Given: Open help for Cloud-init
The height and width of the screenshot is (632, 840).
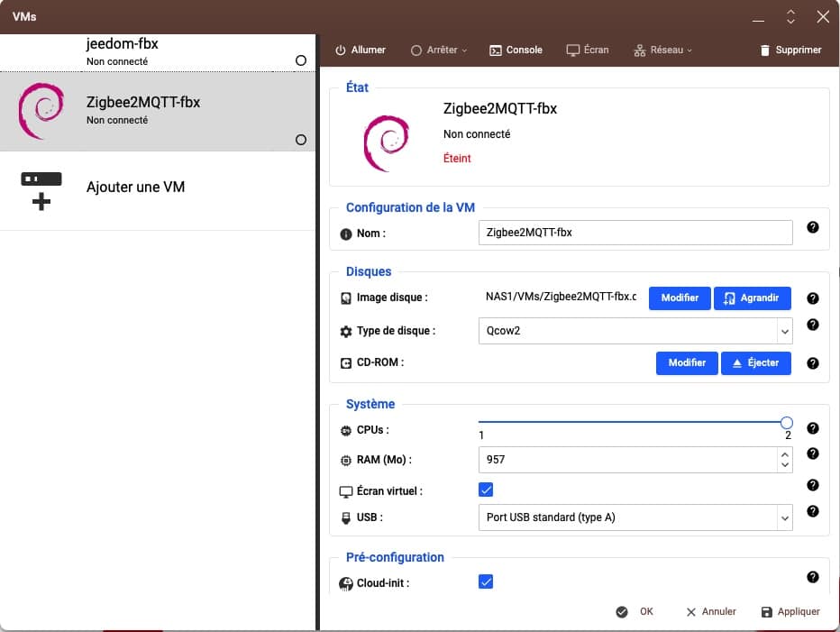Looking at the screenshot, I should point(813,577).
